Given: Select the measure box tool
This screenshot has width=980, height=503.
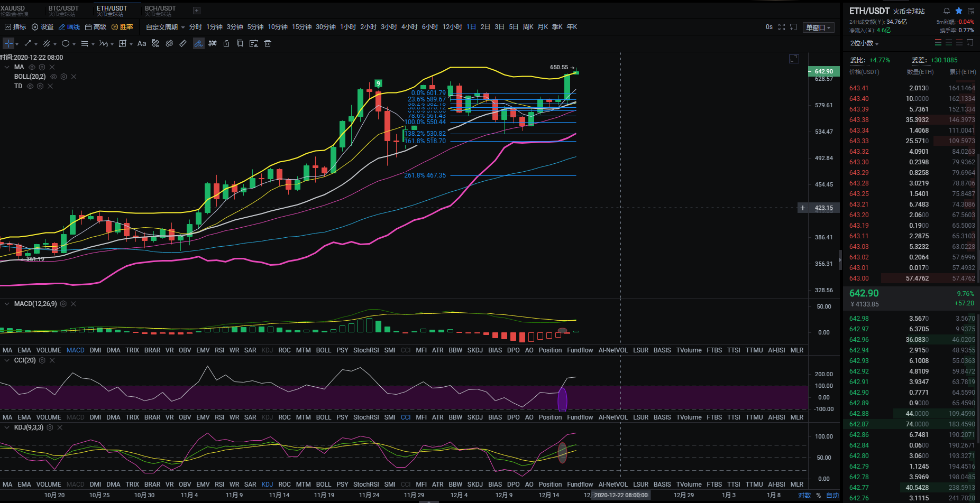Looking at the screenshot, I should click(123, 43).
